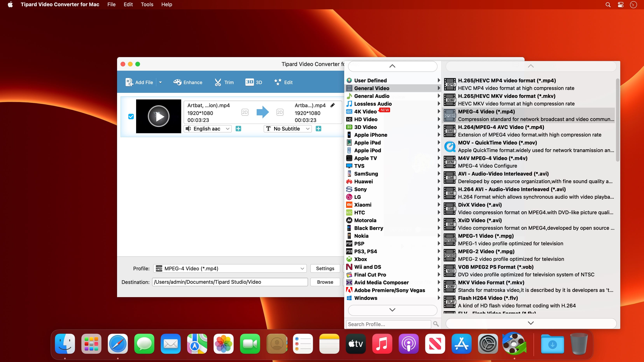Open Finder from the Dock
Image resolution: width=644 pixels, height=362 pixels.
(65, 344)
